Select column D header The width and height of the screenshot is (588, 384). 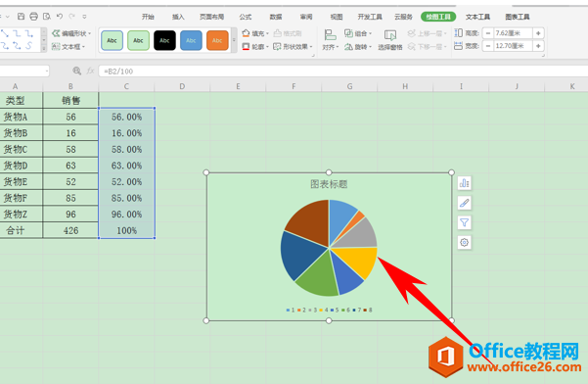tap(182, 87)
